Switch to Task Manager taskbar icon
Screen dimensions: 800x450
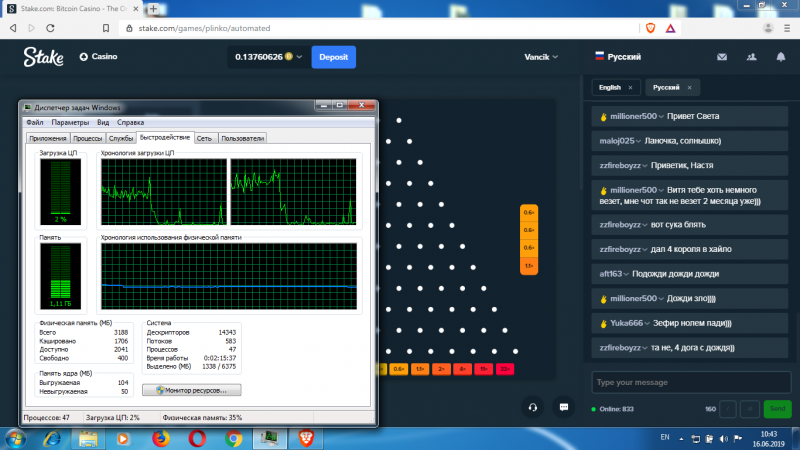[x=269, y=439]
